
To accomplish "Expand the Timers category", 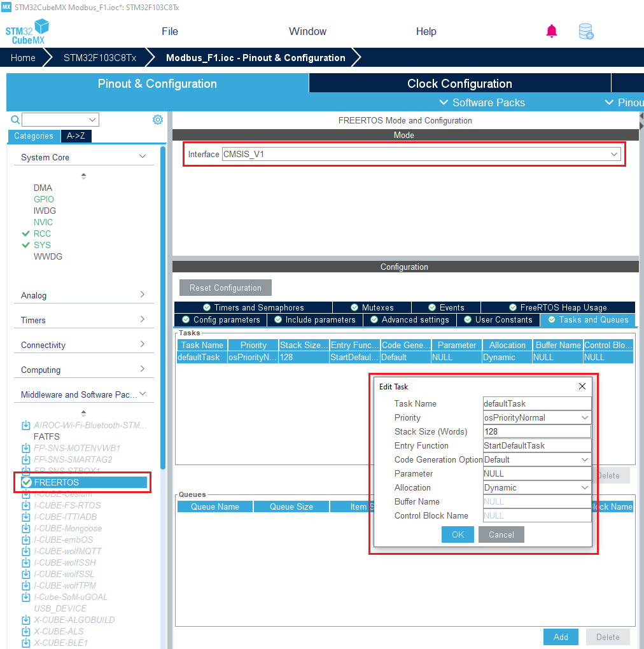I will 143,319.
